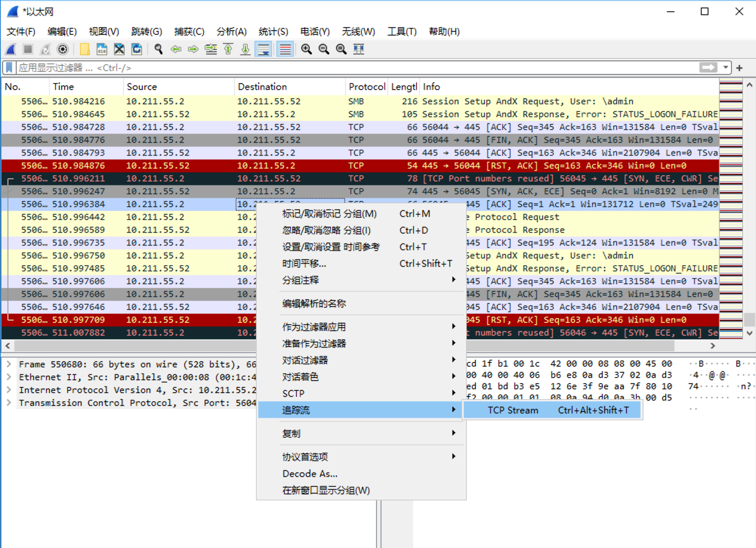Click the zoom in icon
Viewport: 756px width, 548px height.
[x=306, y=49]
